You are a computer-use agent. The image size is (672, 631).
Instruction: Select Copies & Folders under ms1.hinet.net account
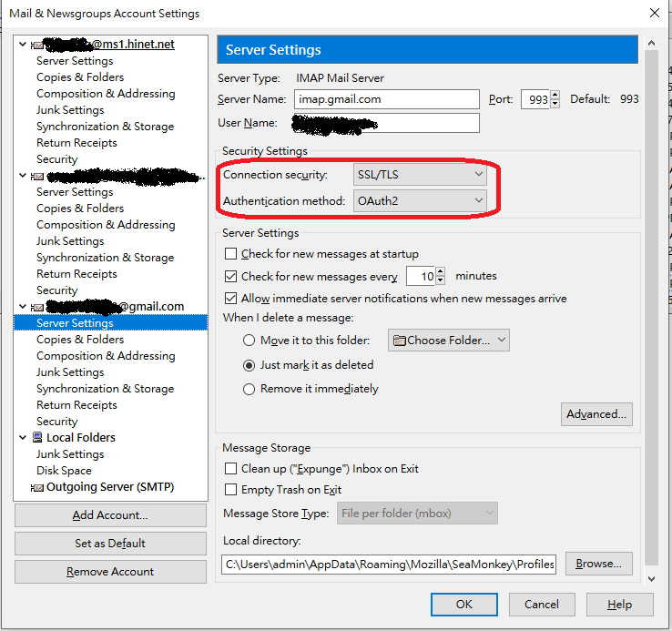pyautogui.click(x=80, y=77)
